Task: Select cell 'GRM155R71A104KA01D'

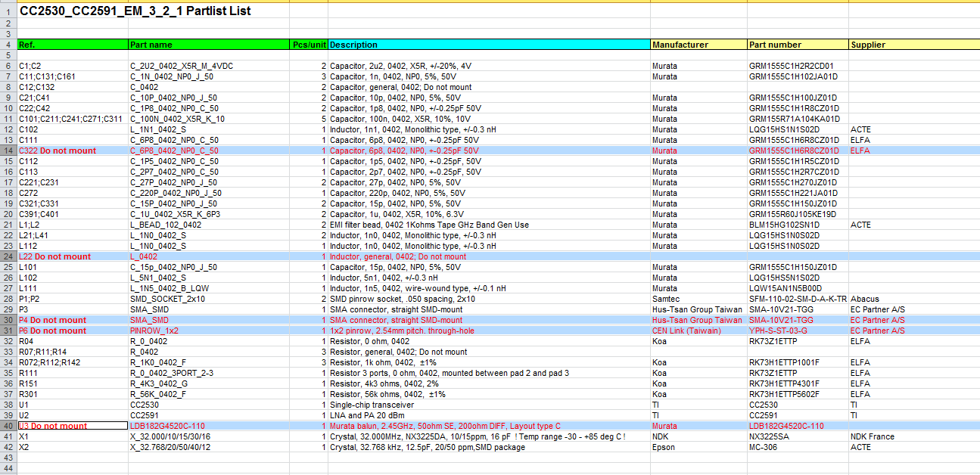Action: click(x=798, y=119)
